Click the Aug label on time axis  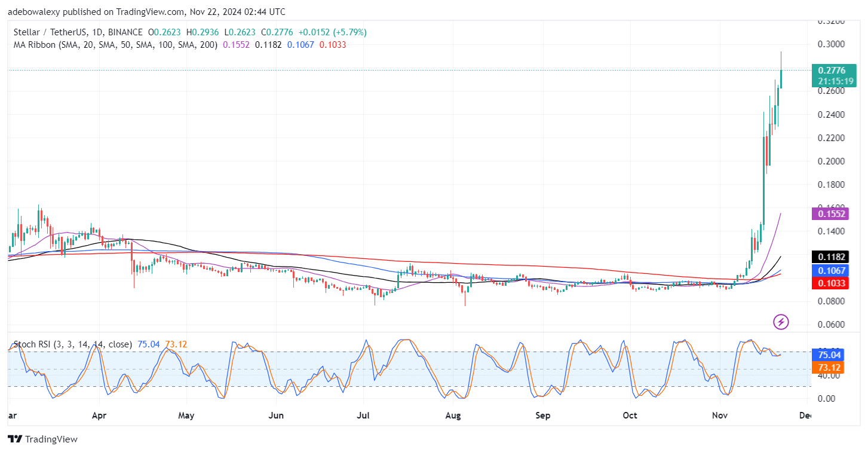coord(454,415)
